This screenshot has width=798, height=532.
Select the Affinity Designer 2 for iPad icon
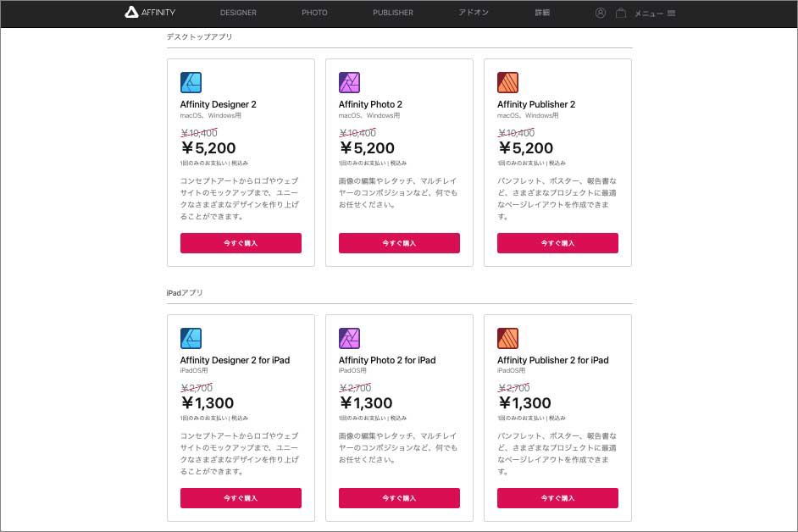pyautogui.click(x=191, y=338)
